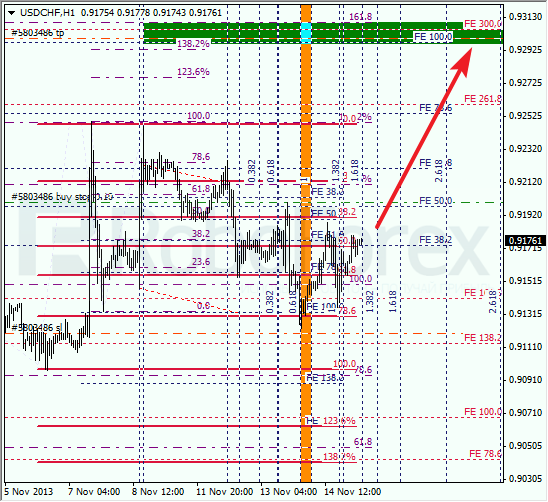The height and width of the screenshot is (502, 548).
Task: Select the FE 300.0 expansion label
Action: tap(483, 24)
